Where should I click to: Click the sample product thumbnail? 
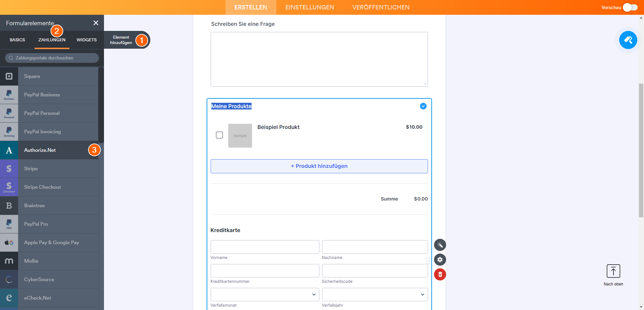click(240, 136)
